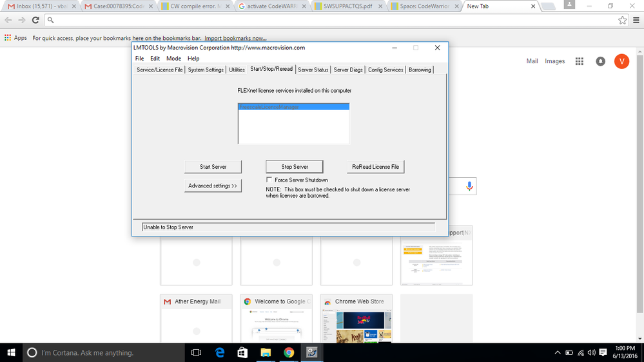This screenshot has width=644, height=362.
Task: Open Google Images link
Action: pyautogui.click(x=554, y=61)
